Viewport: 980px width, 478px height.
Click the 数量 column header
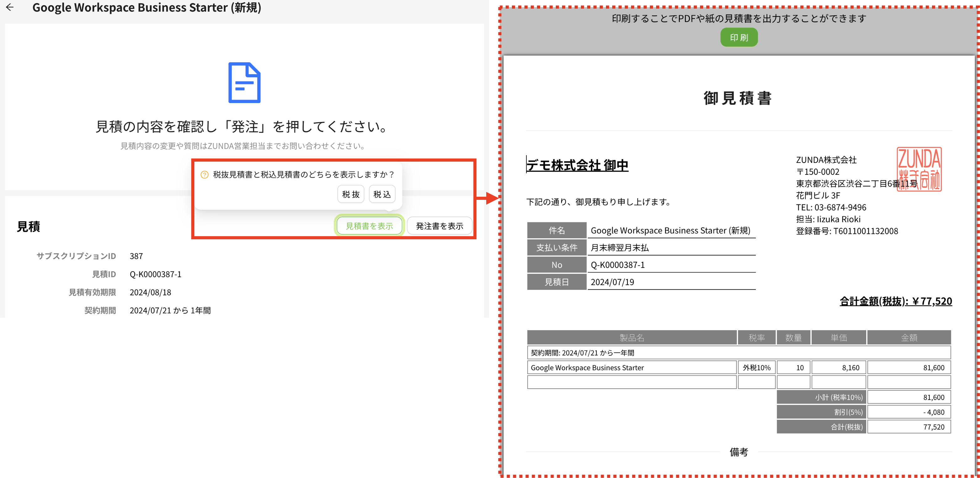coord(793,337)
